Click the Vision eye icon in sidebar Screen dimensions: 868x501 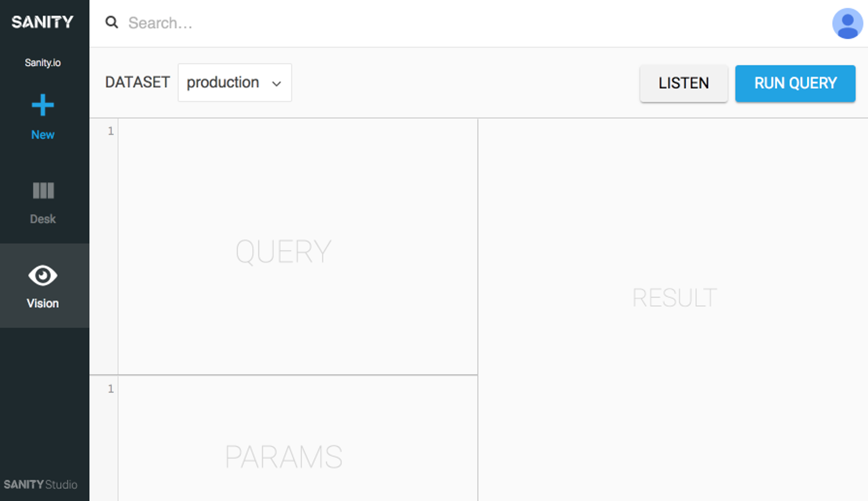pyautogui.click(x=42, y=276)
